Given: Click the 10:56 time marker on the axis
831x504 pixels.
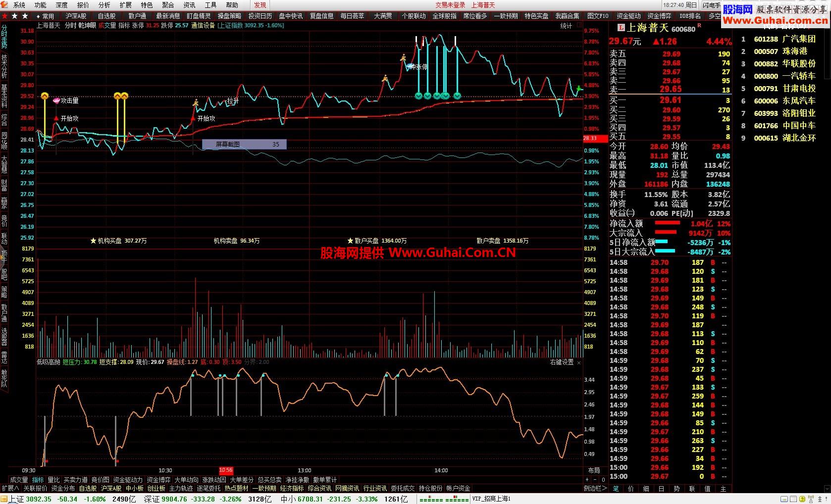Looking at the screenshot, I should [226, 470].
